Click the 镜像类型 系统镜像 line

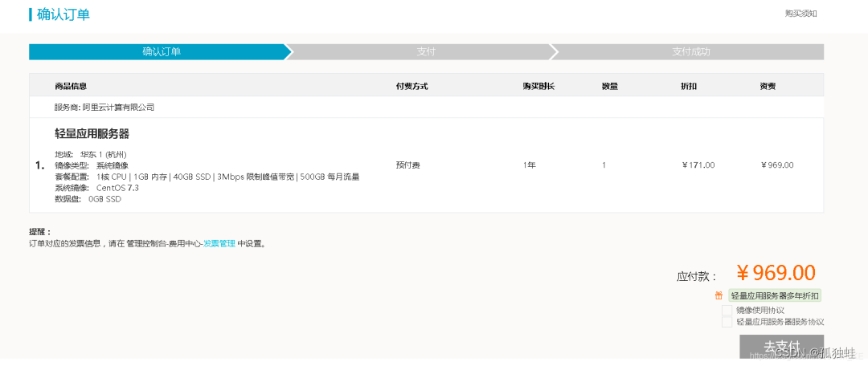click(92, 165)
